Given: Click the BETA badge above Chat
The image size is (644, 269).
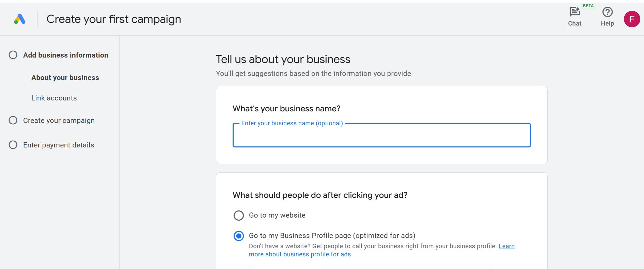Looking at the screenshot, I should [x=588, y=5].
